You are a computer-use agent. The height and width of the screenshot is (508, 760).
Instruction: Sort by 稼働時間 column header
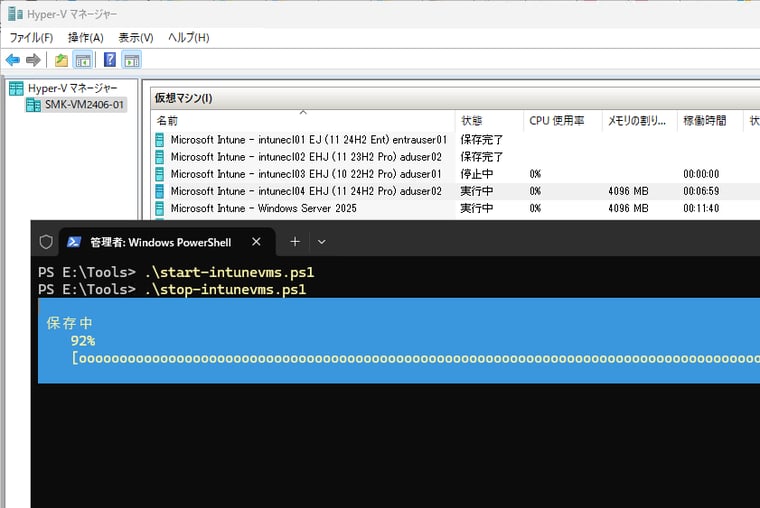[x=710, y=121]
